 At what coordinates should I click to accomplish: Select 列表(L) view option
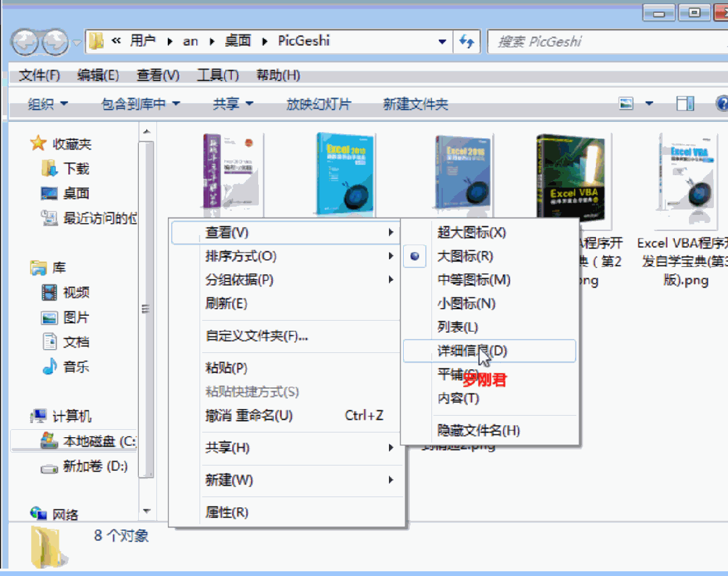490,327
